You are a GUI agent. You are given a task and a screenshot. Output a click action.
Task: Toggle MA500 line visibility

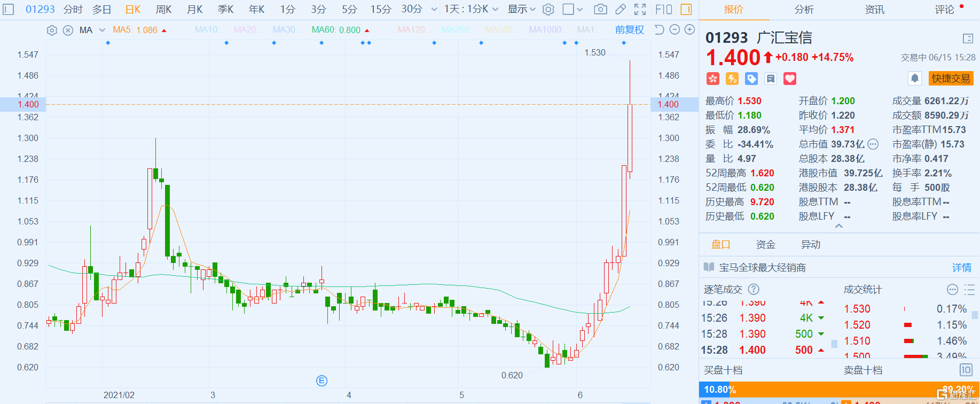pos(499,30)
